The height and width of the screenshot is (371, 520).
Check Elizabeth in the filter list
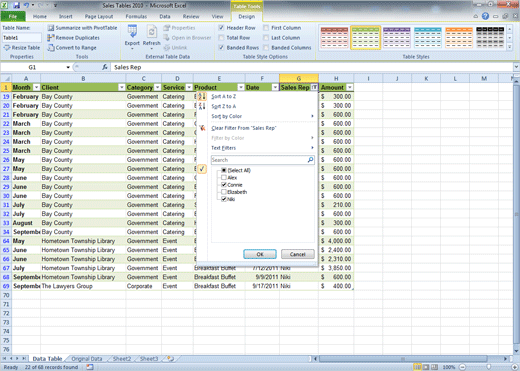(224, 192)
